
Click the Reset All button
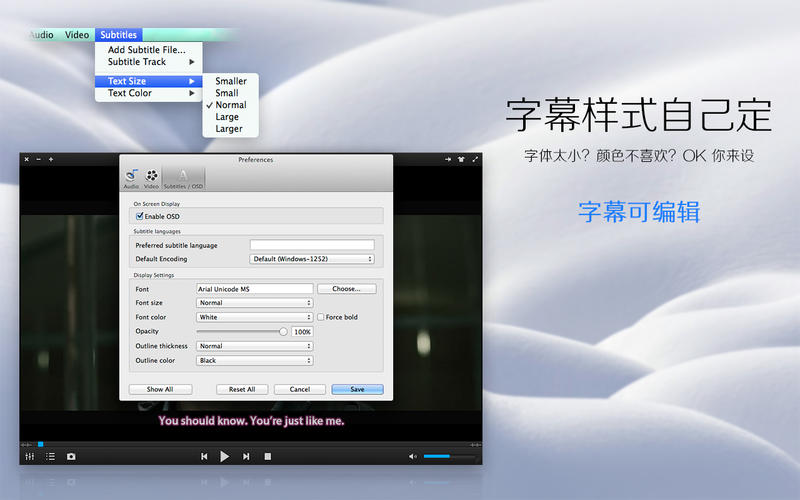pyautogui.click(x=242, y=389)
